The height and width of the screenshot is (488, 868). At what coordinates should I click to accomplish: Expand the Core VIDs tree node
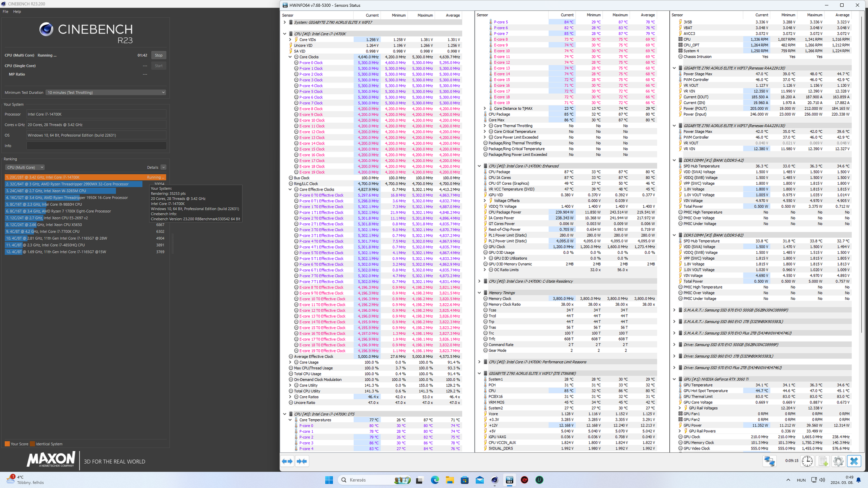[x=290, y=40]
